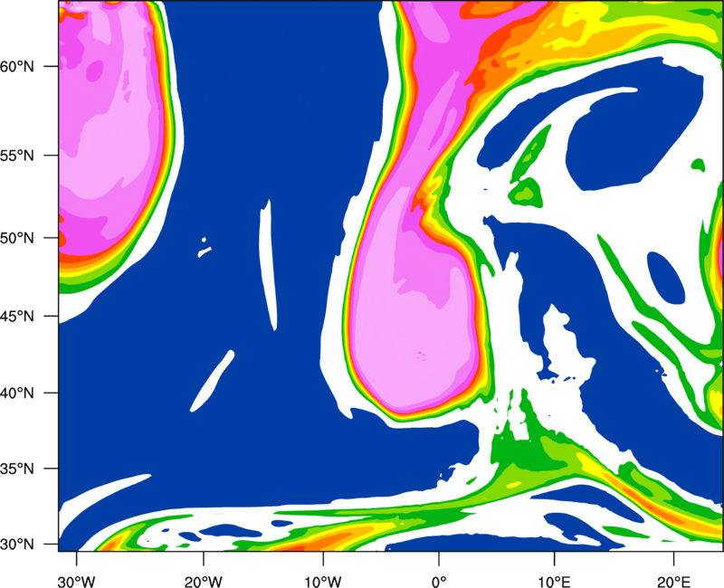Click the 30°W longitude label
The width and height of the screenshot is (724, 588).
coord(76,582)
